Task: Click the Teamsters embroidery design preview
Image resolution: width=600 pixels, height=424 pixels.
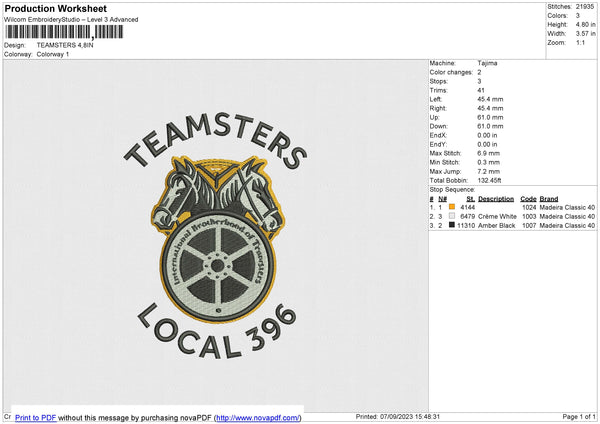Action: click(x=215, y=236)
